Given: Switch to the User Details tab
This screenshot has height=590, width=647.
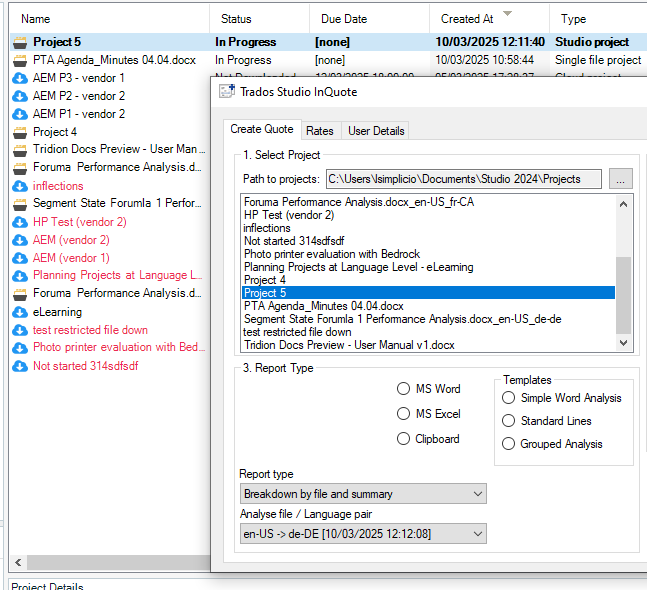Looking at the screenshot, I should pos(376,131).
